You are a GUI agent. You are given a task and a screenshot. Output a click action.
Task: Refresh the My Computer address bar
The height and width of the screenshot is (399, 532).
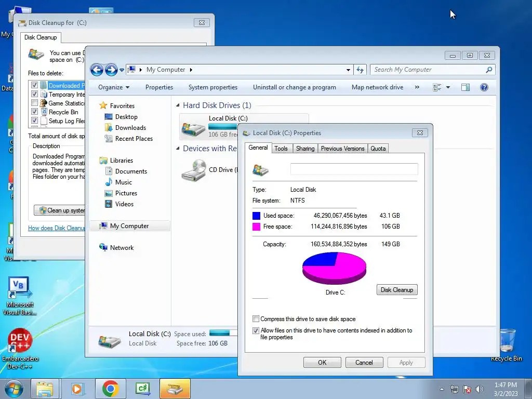pos(360,70)
